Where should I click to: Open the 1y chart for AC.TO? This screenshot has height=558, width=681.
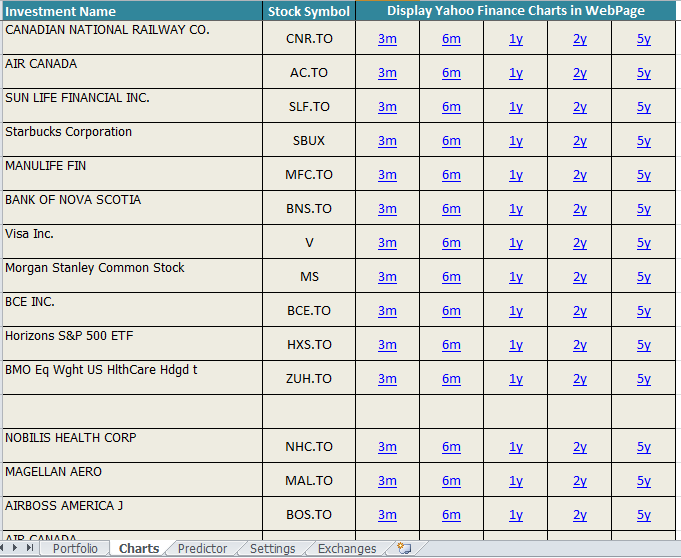516,73
